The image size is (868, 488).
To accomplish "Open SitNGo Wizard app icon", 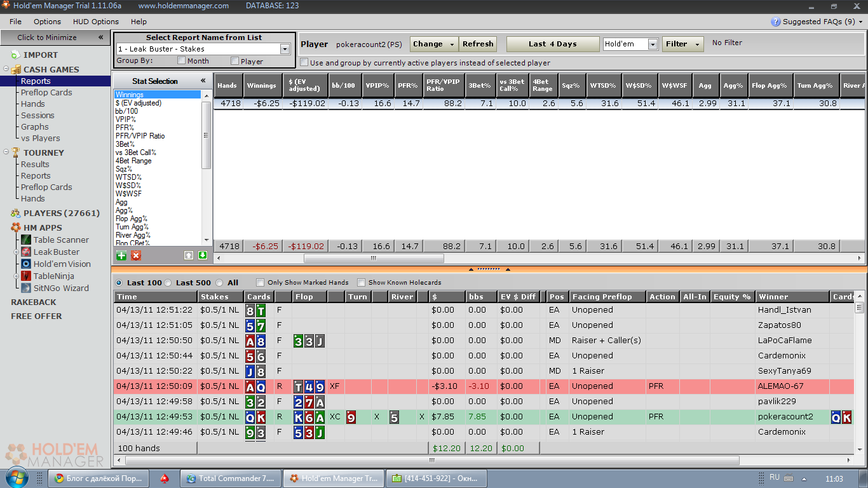I will 26,288.
